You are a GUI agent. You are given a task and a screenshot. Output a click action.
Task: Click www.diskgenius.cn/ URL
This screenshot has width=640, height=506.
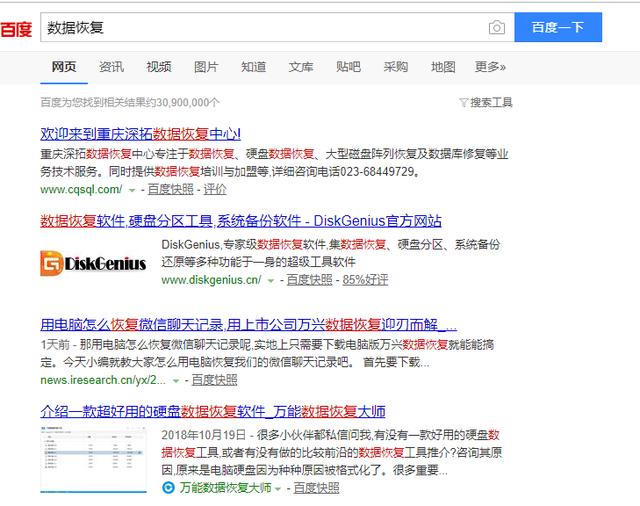click(211, 280)
